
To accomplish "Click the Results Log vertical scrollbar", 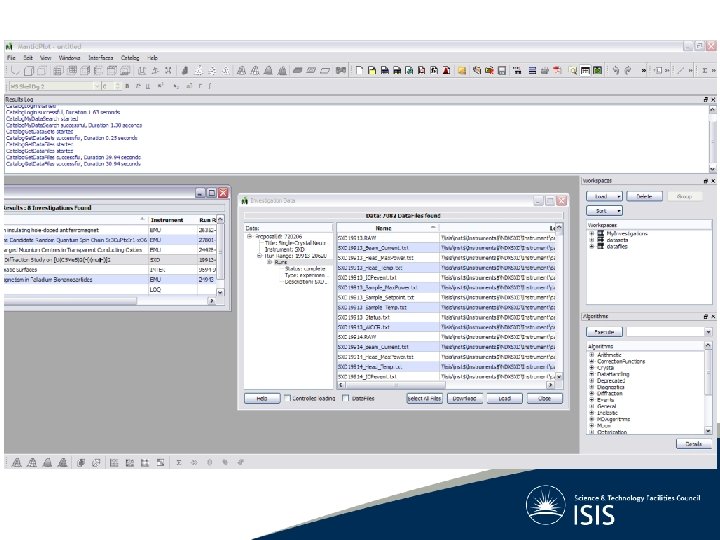I will point(712,140).
